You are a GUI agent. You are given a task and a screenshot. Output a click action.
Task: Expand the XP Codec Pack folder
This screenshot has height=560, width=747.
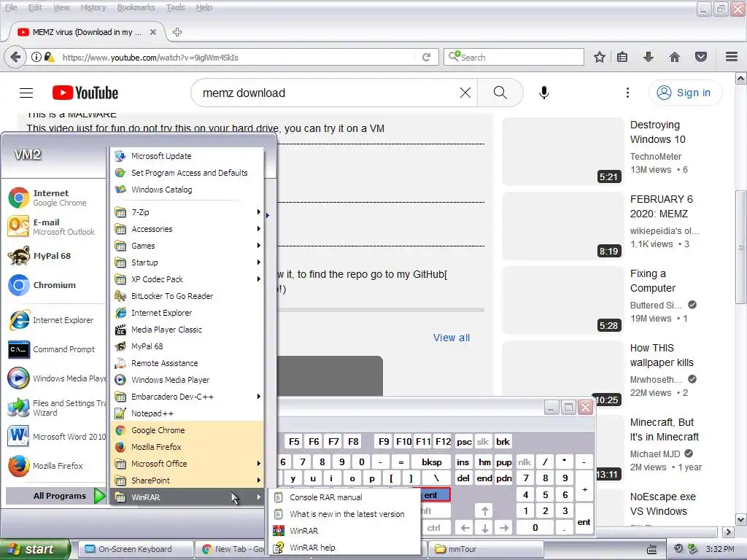point(187,279)
